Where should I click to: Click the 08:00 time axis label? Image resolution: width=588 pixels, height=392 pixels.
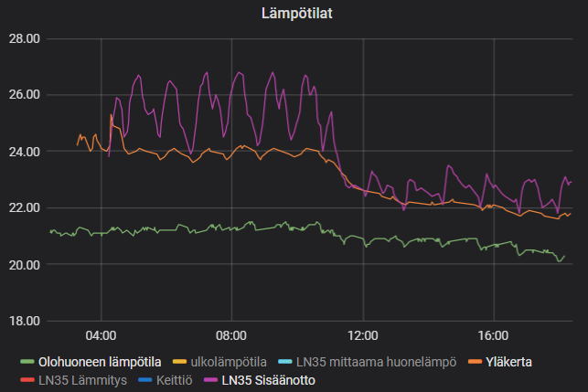231,335
